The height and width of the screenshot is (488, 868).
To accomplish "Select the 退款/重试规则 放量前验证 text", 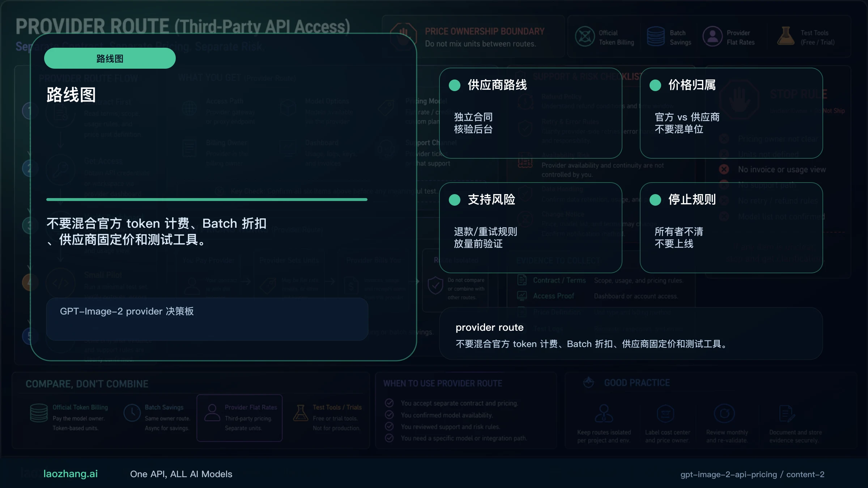I will [x=485, y=237].
